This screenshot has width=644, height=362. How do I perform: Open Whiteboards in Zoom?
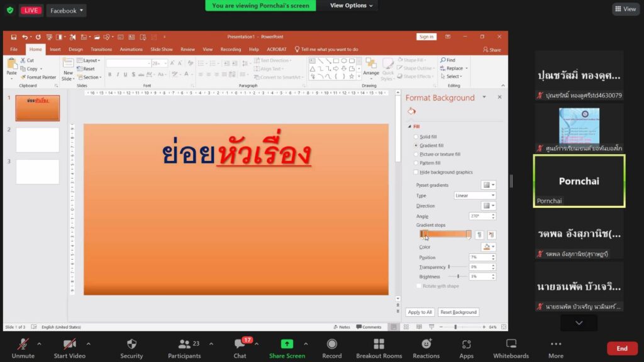pos(511,348)
